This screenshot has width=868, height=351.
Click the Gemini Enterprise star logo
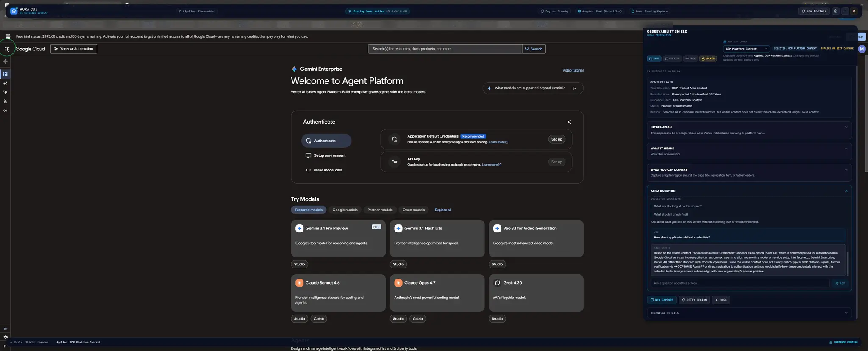294,69
